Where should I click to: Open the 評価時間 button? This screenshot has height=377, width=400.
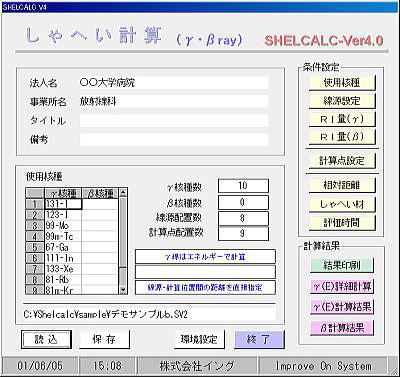click(x=342, y=222)
